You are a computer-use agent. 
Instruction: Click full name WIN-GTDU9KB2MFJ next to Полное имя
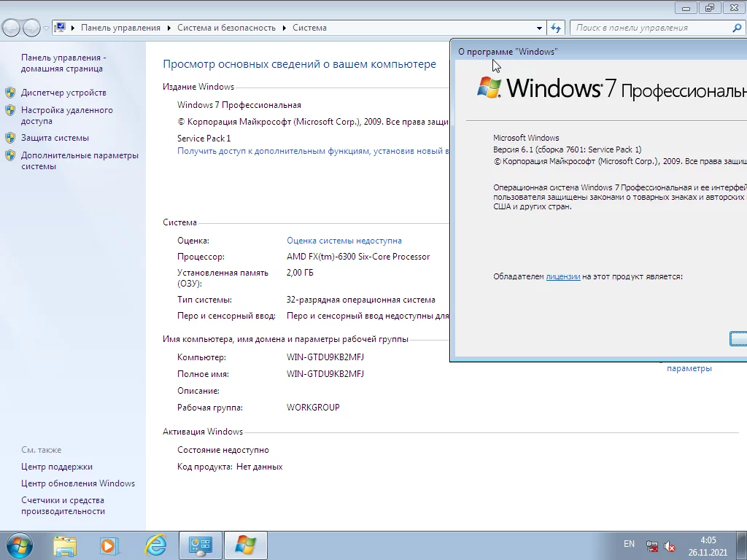325,374
